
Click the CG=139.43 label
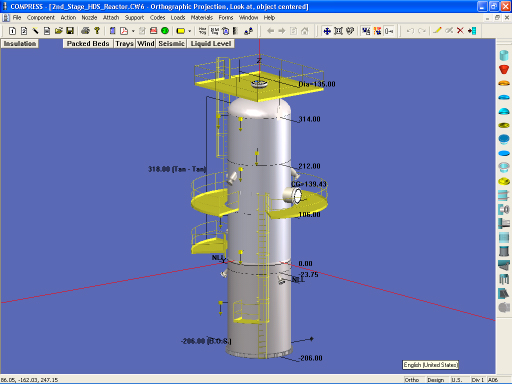pos(309,184)
